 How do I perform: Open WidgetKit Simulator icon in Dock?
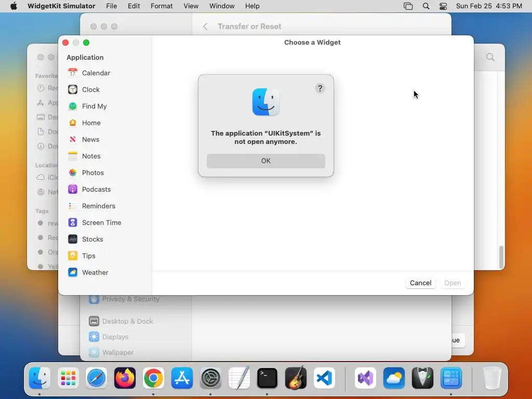pos(451,378)
